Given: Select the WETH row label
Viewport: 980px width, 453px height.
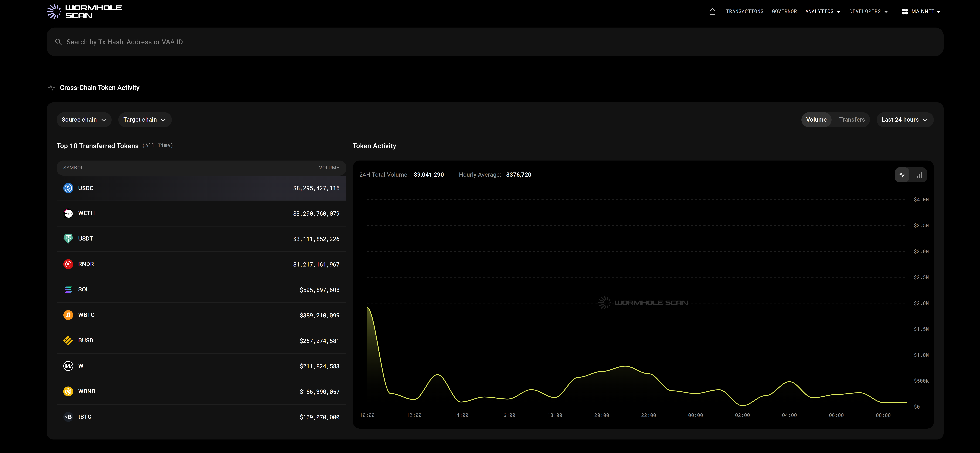Looking at the screenshot, I should pos(86,213).
